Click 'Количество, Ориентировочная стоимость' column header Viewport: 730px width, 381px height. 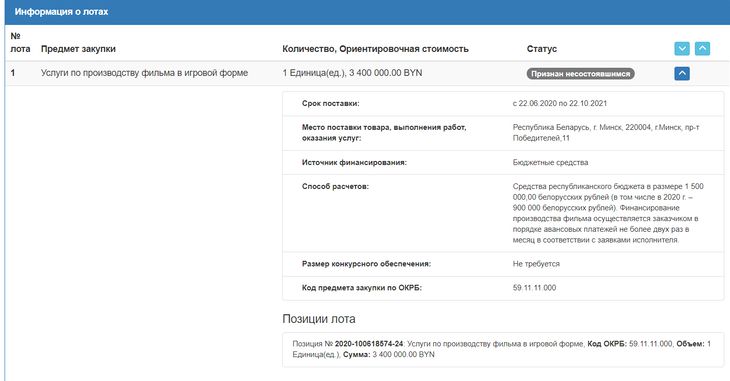[375, 49]
